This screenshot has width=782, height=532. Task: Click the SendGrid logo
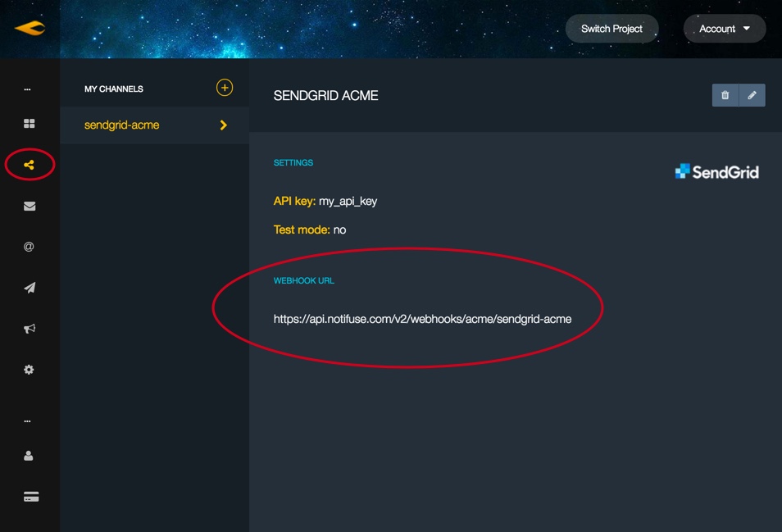[716, 172]
